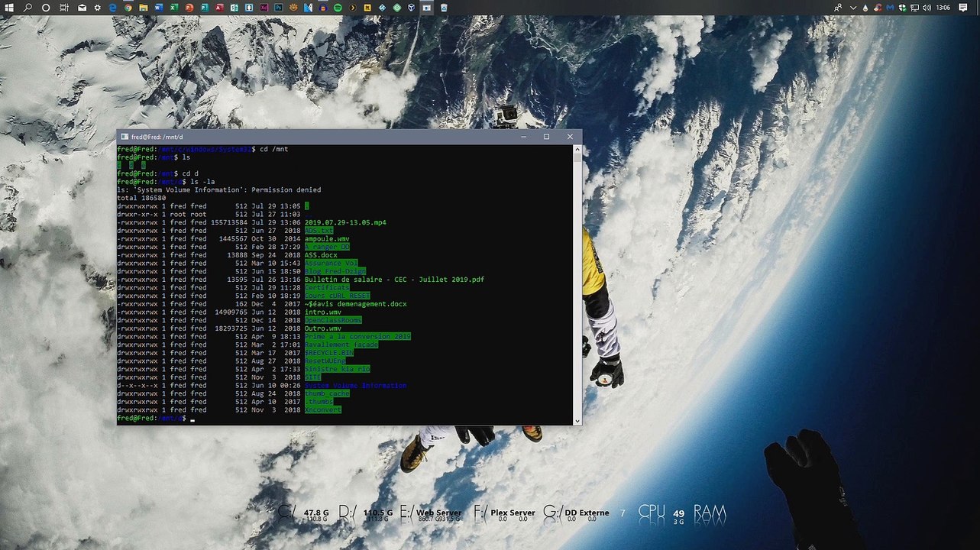Open Cortana circle icon
The height and width of the screenshot is (550, 980).
pos(46,8)
